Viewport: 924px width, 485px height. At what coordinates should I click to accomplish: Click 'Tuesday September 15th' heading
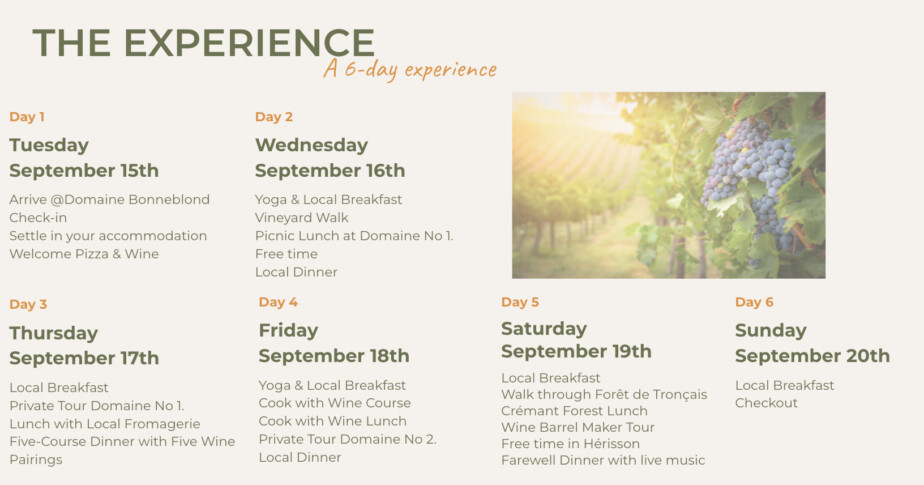click(84, 157)
